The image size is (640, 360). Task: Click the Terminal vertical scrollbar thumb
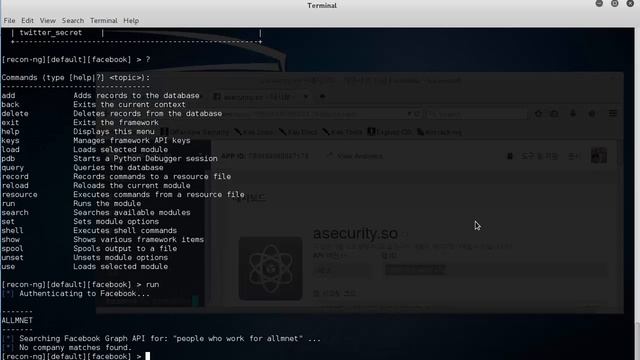[637, 341]
